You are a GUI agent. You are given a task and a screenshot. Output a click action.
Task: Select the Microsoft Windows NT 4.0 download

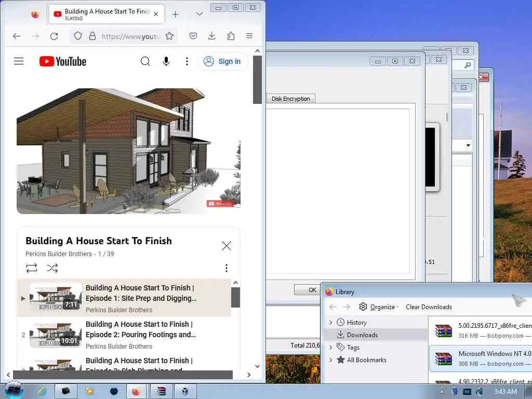(481, 358)
